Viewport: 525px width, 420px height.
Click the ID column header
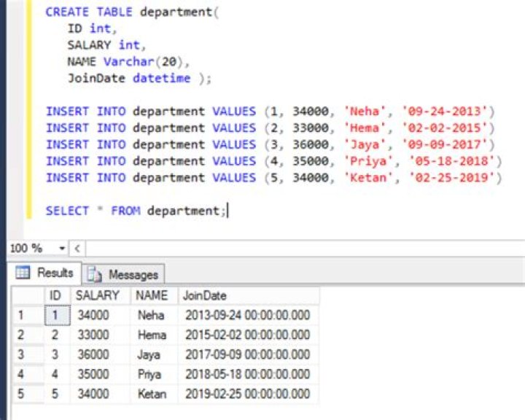click(x=55, y=295)
